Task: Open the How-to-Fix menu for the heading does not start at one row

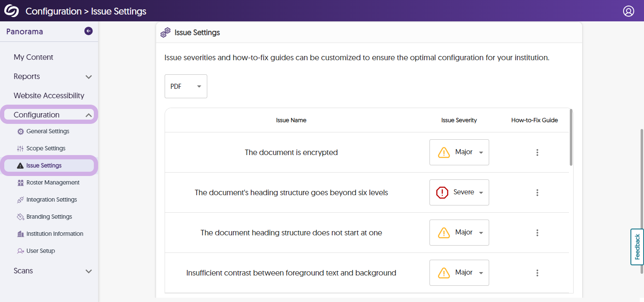Action: 537,233
